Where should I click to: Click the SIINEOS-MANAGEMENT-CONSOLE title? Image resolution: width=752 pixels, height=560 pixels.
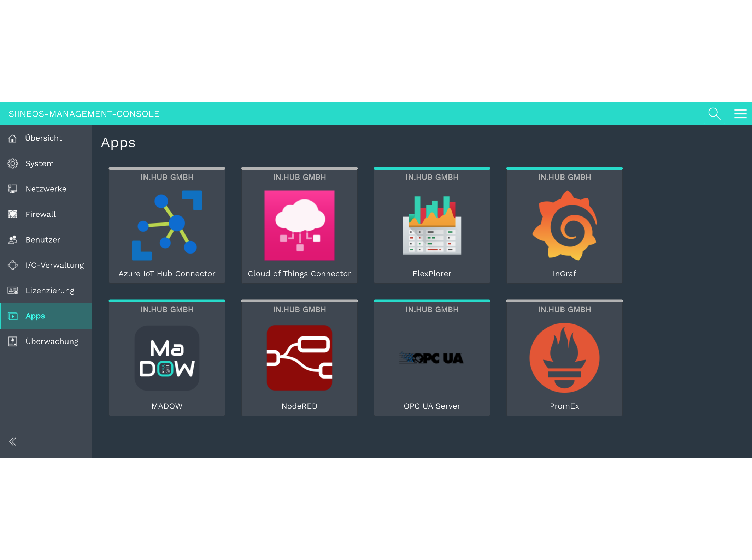[84, 114]
